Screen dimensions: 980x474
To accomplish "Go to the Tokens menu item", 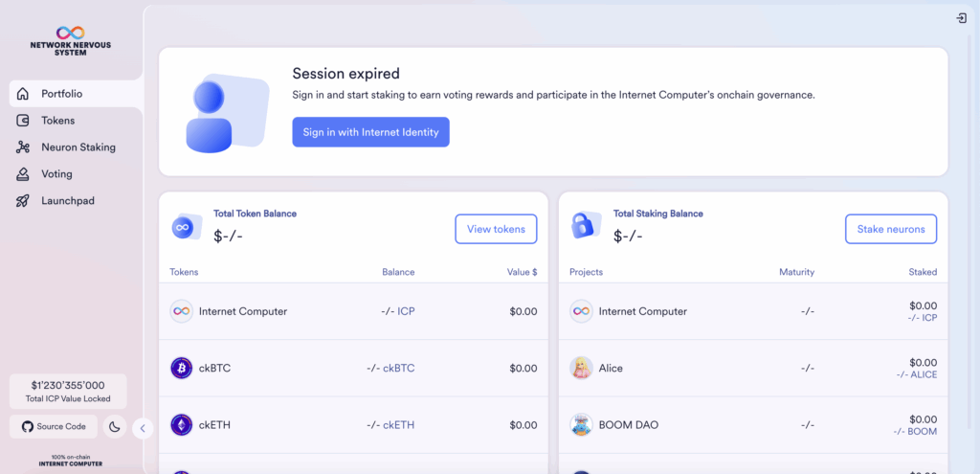I will point(77,121).
